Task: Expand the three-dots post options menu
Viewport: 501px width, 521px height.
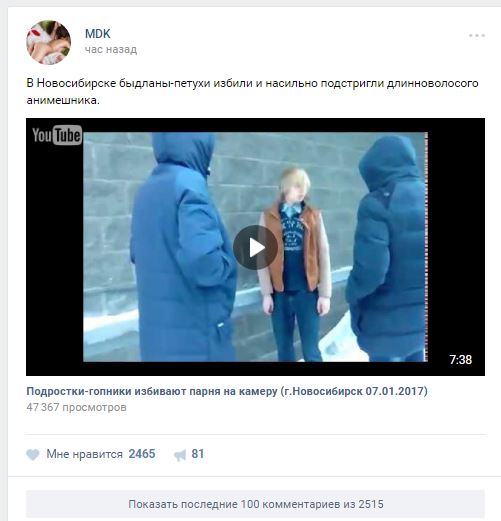Action: pyautogui.click(x=477, y=35)
